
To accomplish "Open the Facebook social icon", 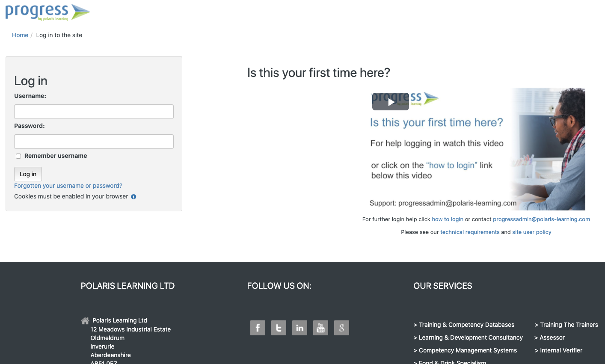I will pyautogui.click(x=258, y=328).
